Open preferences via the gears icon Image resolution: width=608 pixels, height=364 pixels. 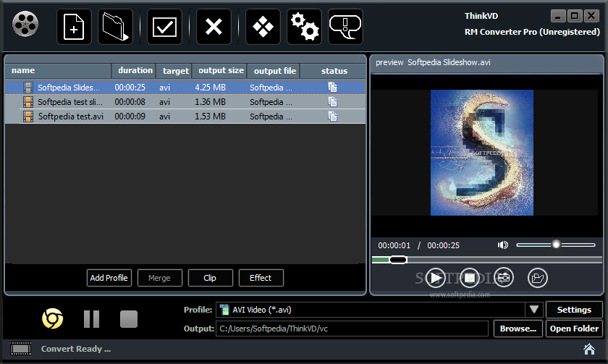coord(305,27)
